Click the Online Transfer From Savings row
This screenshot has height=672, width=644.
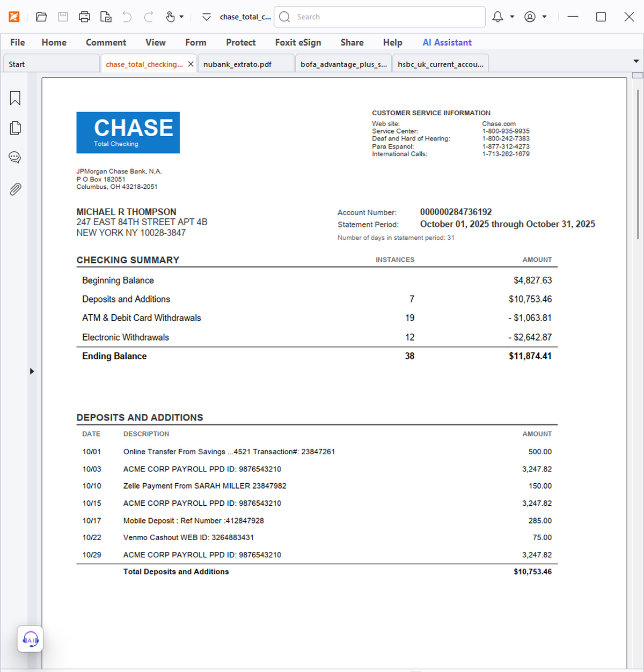[x=317, y=452]
